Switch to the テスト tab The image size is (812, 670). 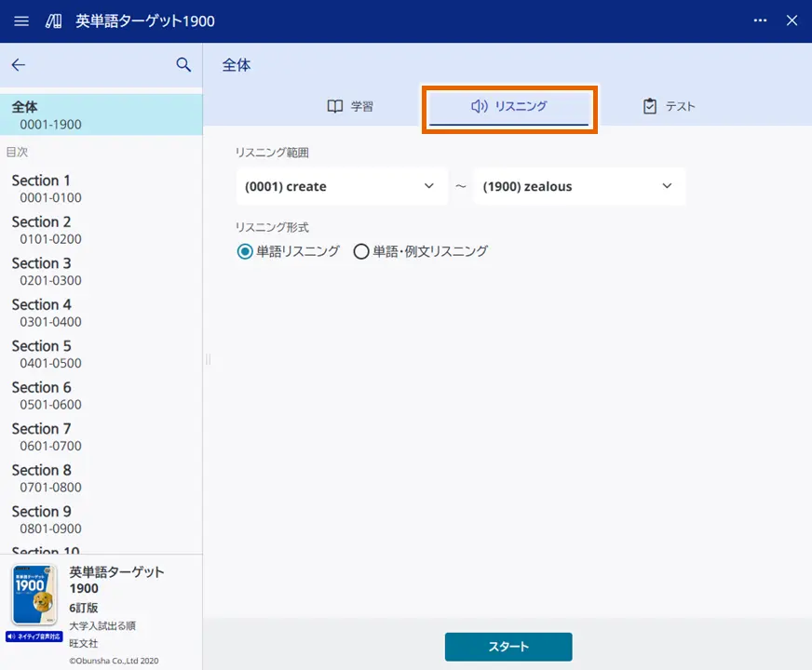point(667,106)
